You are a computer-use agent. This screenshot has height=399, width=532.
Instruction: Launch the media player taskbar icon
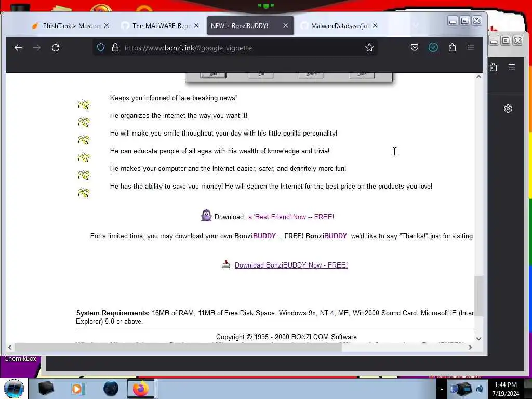[77, 389]
